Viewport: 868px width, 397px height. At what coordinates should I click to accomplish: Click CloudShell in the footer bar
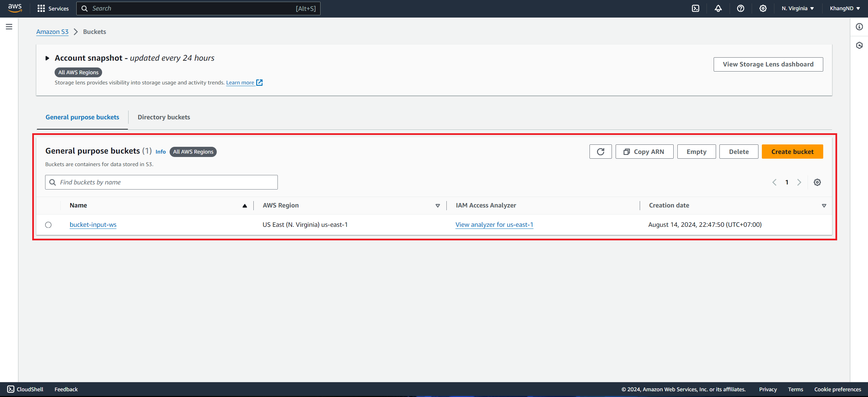coord(25,389)
